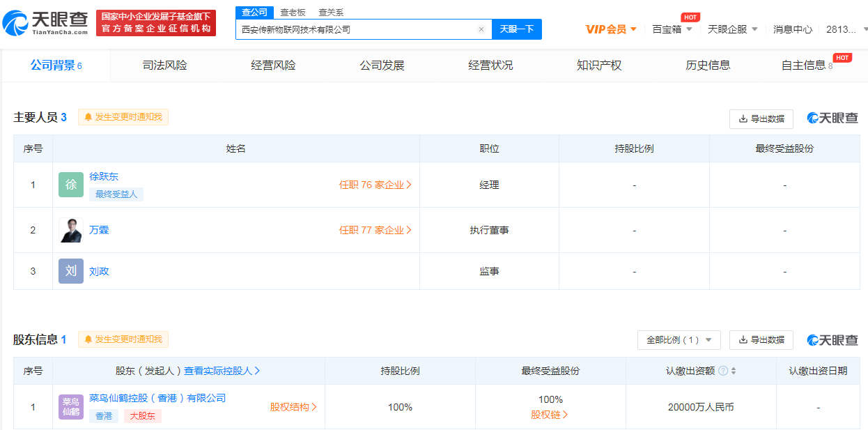
Task: Enable change notification for 股东信息
Action: pos(123,339)
